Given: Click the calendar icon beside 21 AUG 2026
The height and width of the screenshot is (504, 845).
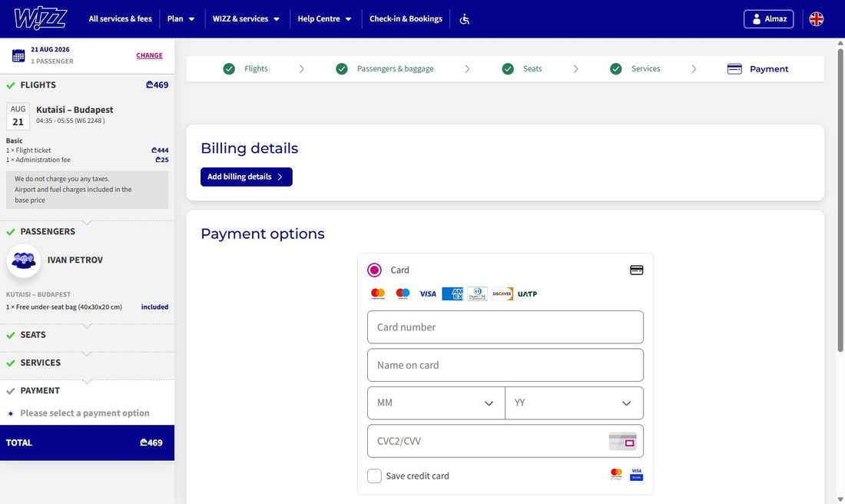Looking at the screenshot, I should 18,55.
